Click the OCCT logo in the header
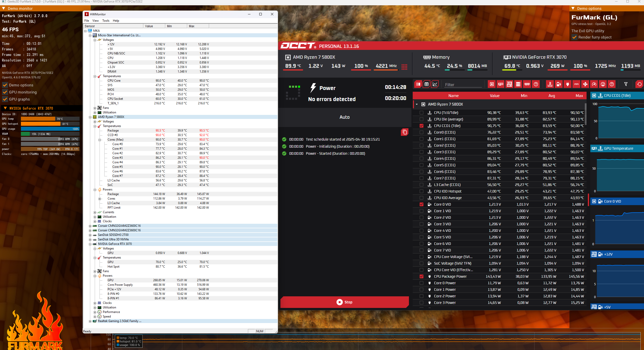 (x=299, y=46)
